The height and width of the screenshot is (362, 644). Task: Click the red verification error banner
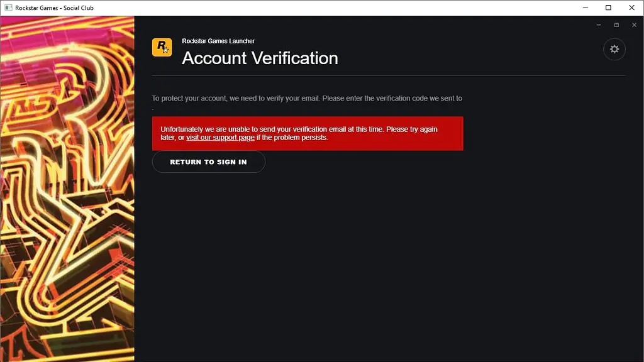(x=308, y=133)
